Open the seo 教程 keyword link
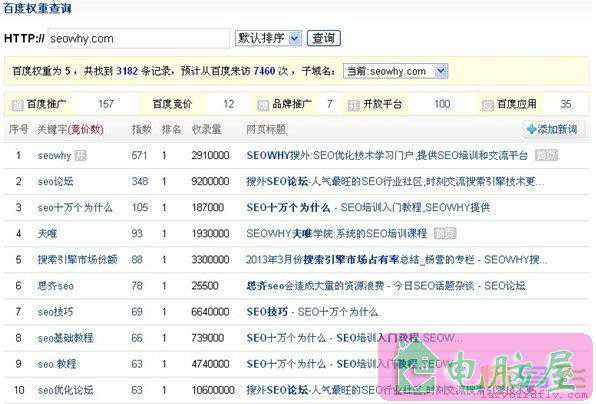Viewport: 596px width, 404px height. pos(57,364)
